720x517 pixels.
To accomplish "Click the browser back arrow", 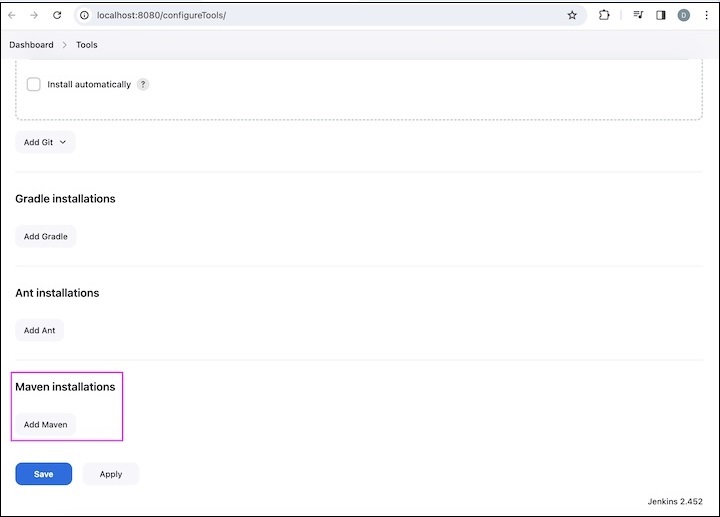I will (12, 15).
